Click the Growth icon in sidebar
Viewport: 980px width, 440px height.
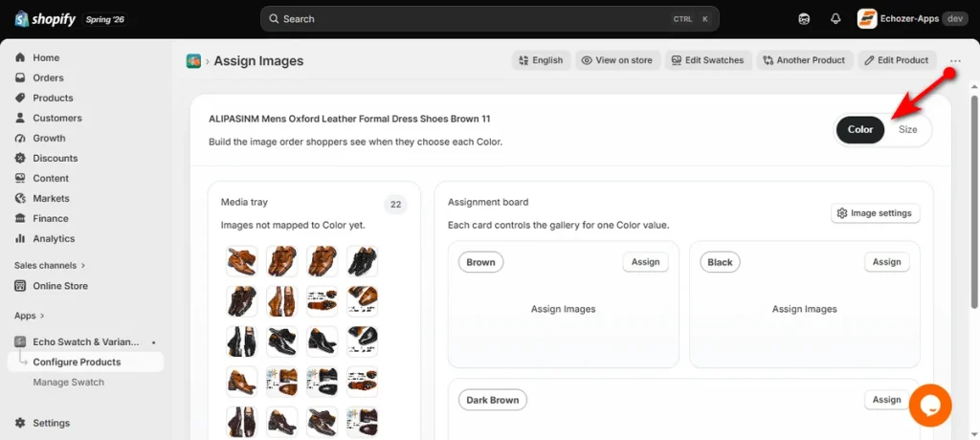click(x=20, y=138)
